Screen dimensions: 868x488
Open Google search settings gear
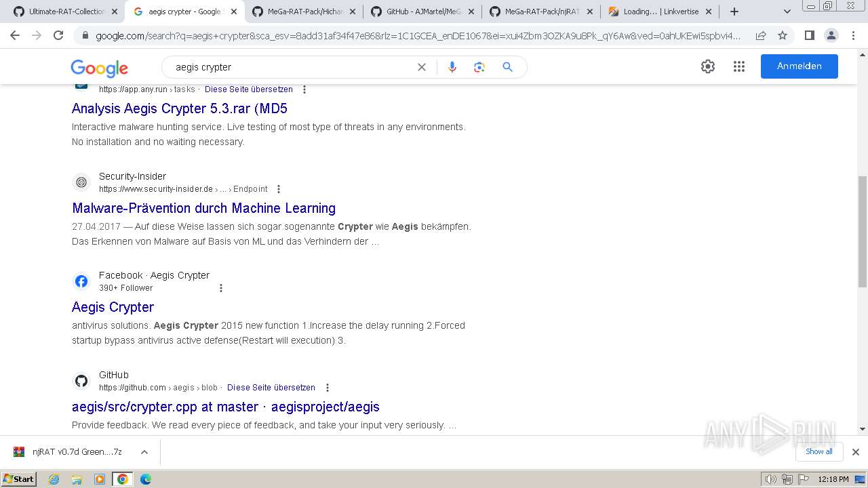click(708, 66)
